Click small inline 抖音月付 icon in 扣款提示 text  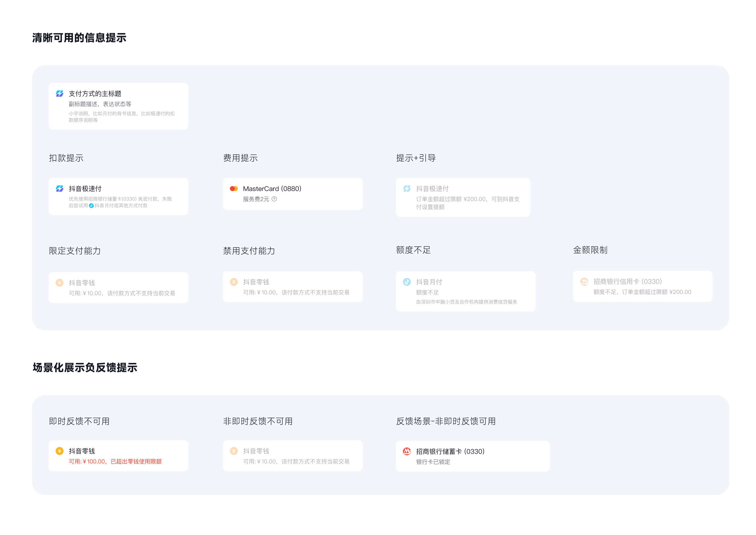click(x=91, y=206)
